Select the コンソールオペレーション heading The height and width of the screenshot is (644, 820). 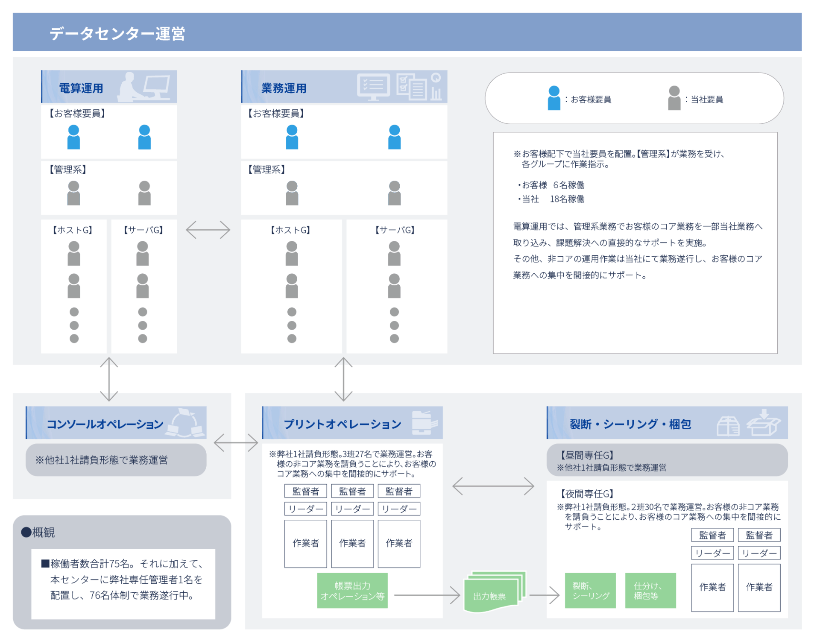[105, 424]
